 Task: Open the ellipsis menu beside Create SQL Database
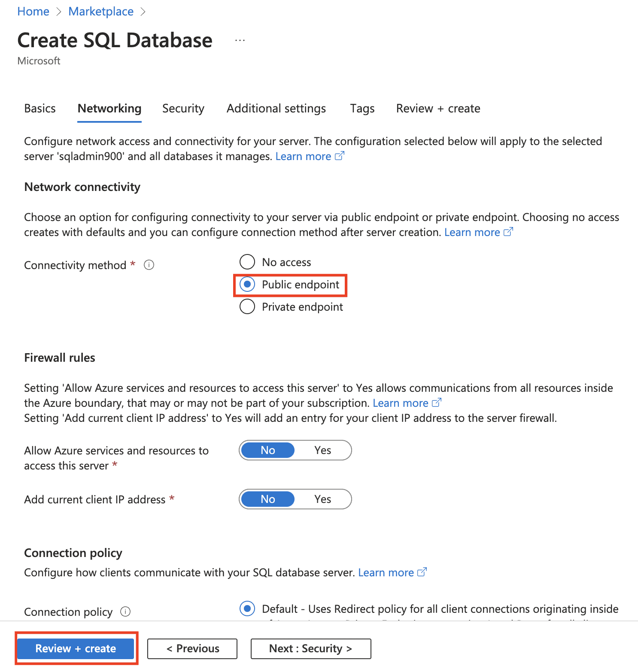pos(240,40)
